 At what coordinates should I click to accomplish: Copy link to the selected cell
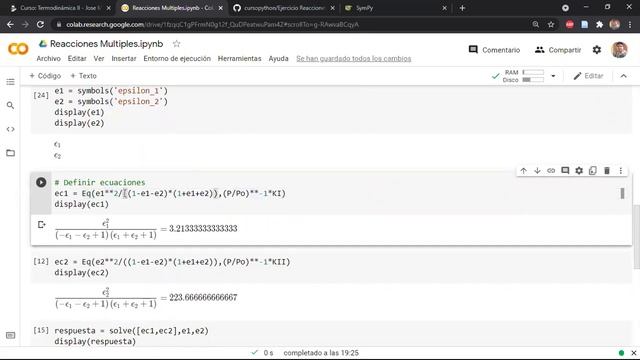(x=551, y=171)
